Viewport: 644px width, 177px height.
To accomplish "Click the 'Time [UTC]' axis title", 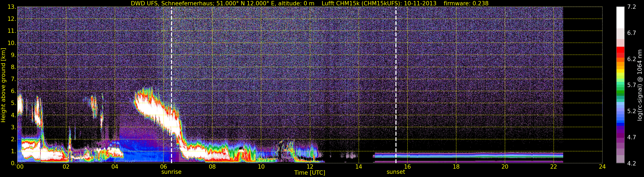I will coord(310,173).
